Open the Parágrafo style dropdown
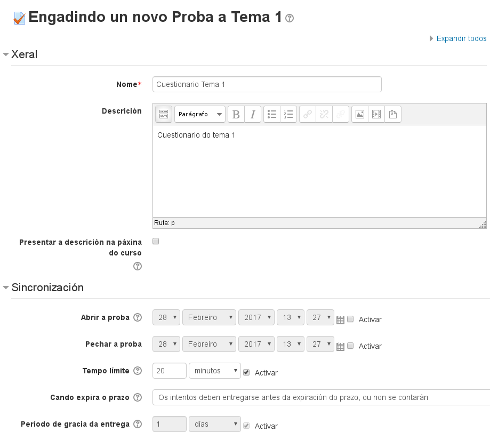Viewport: 490px width, 448px height. [199, 114]
